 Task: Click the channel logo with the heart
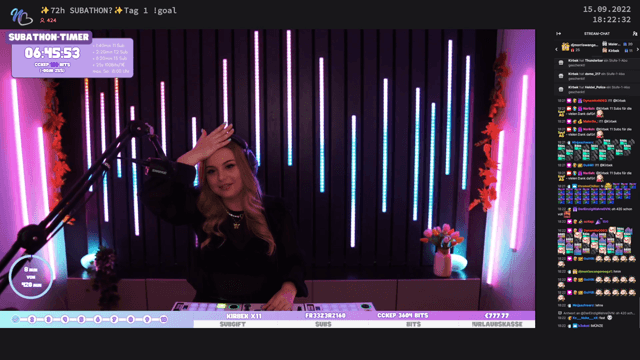coord(21,16)
